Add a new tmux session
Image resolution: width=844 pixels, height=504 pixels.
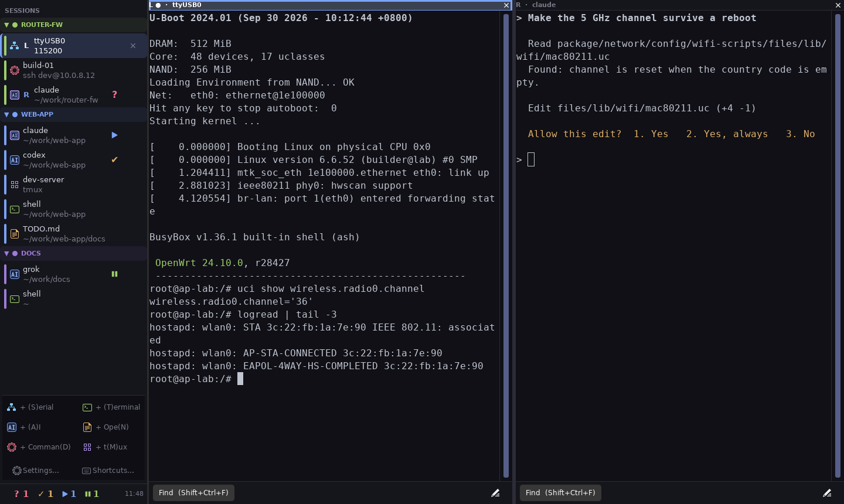click(105, 447)
